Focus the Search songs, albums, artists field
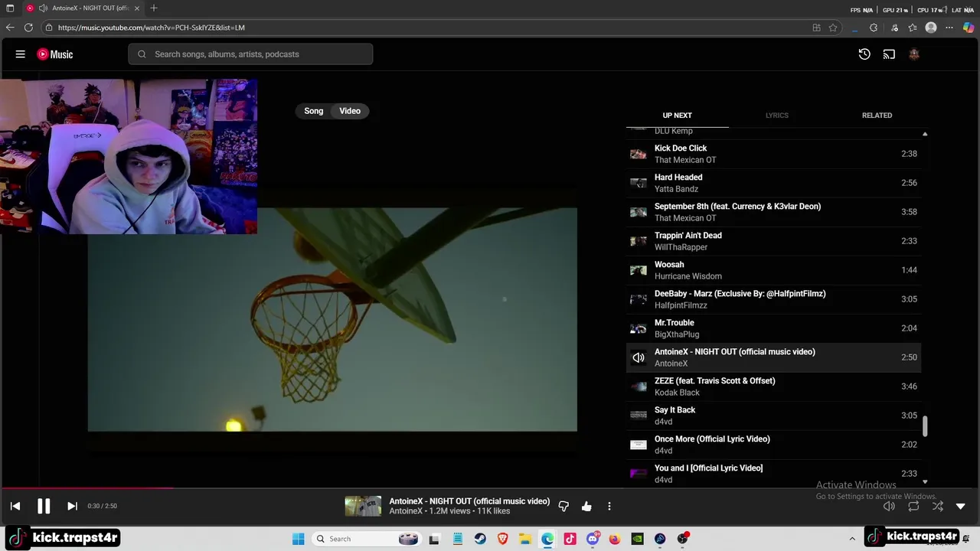980x551 pixels. (x=250, y=54)
